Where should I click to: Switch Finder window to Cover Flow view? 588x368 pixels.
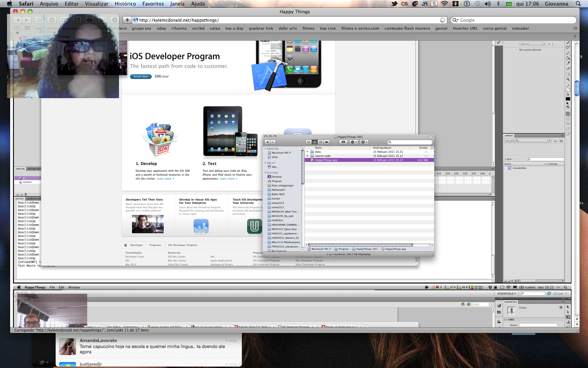pyautogui.click(x=327, y=142)
